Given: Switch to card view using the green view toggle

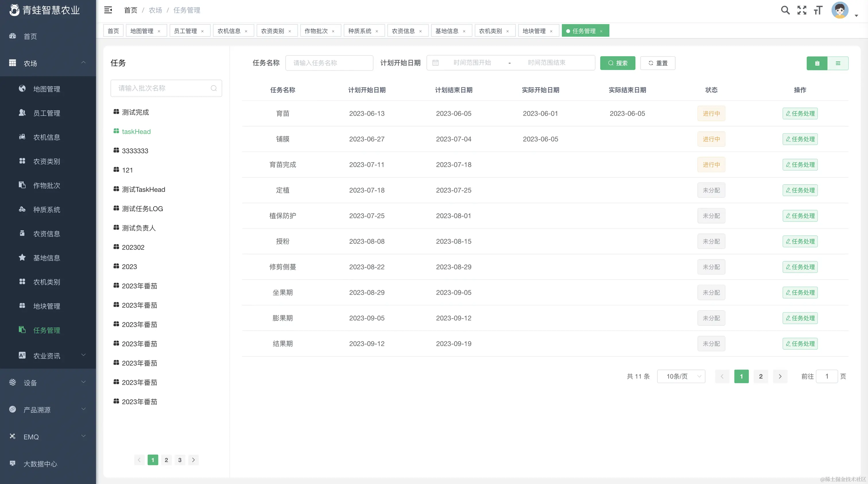Looking at the screenshot, I should coord(817,63).
